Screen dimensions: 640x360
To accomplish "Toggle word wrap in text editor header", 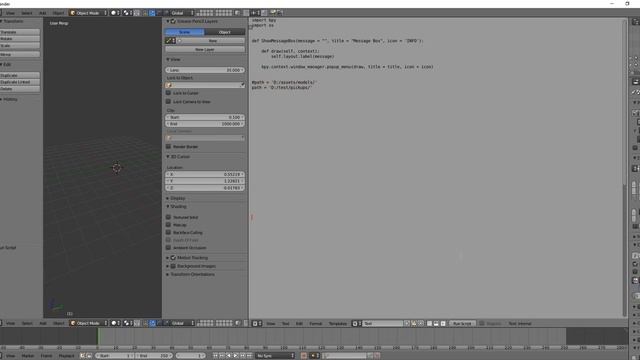I will coord(436,323).
